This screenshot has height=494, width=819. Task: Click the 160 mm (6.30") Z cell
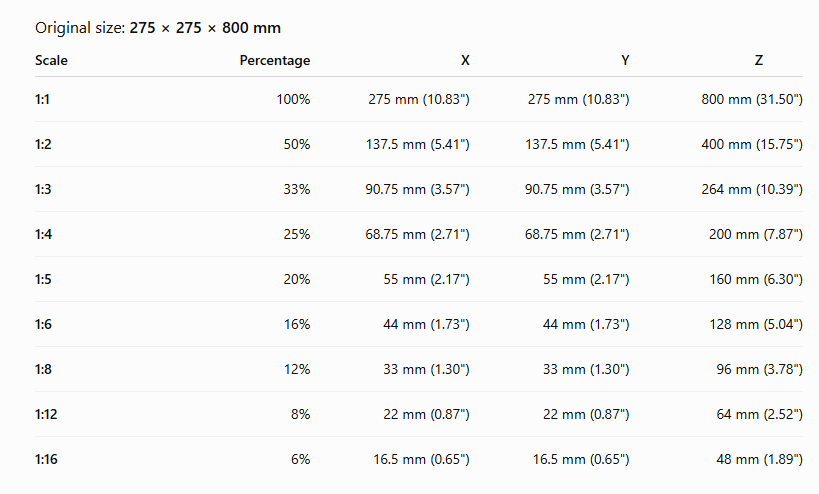[756, 279]
